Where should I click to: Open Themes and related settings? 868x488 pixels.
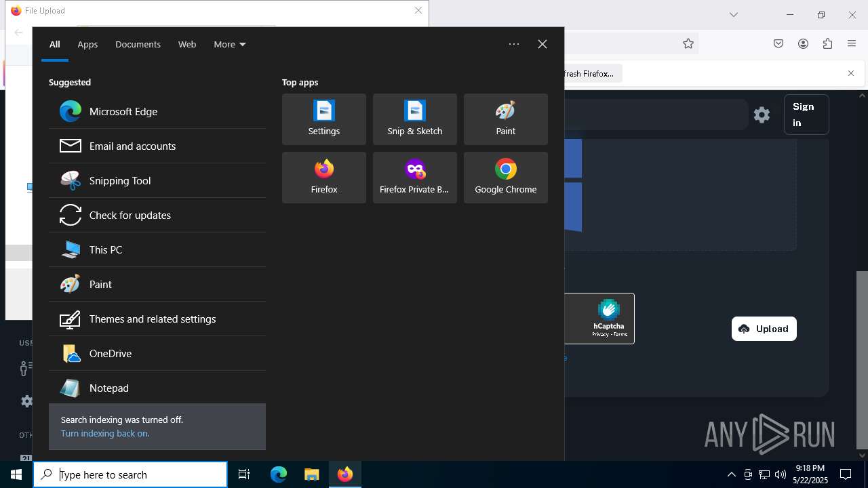pos(157,319)
